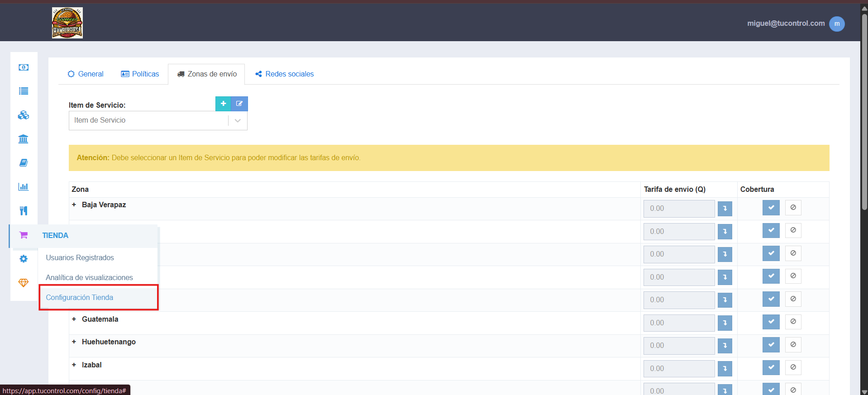
Task: Expand the Baja Verapaz zone
Action: point(74,205)
